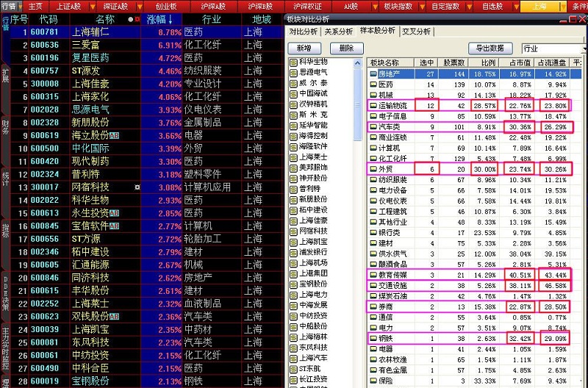588x388 pixels.
Task: Sort by the 行业 column header
Action: pos(212,20)
